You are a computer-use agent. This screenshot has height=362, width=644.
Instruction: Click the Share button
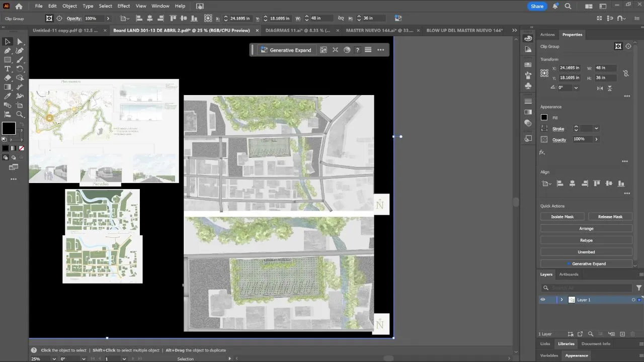[537, 6]
